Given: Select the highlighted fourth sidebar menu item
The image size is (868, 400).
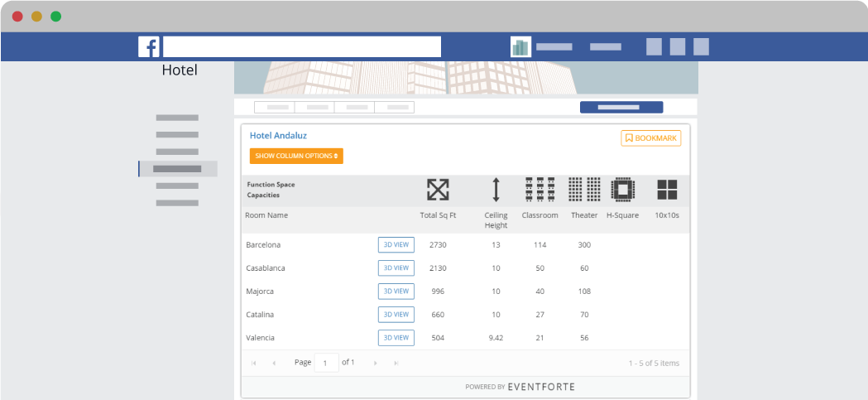Looking at the screenshot, I should (x=177, y=169).
